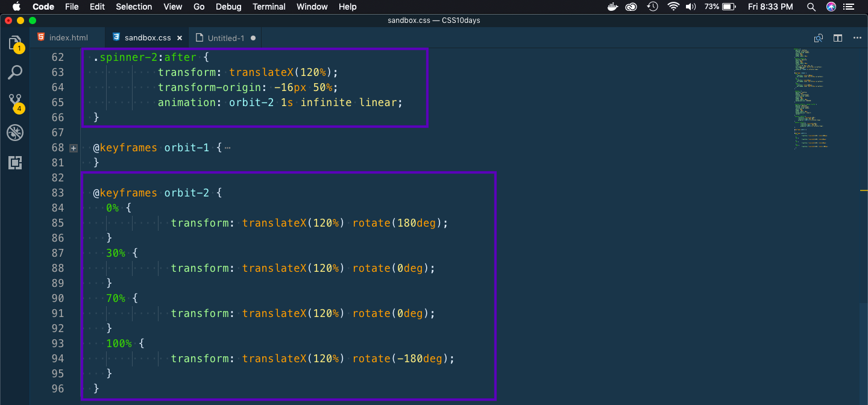Open the Search view in the activity bar
868x405 pixels.
(x=15, y=73)
